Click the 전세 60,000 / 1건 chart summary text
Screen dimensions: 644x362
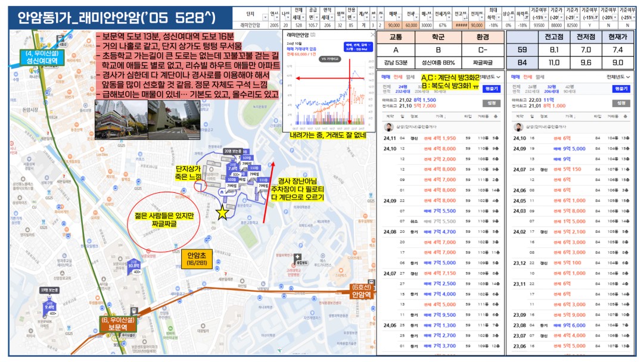301,54
